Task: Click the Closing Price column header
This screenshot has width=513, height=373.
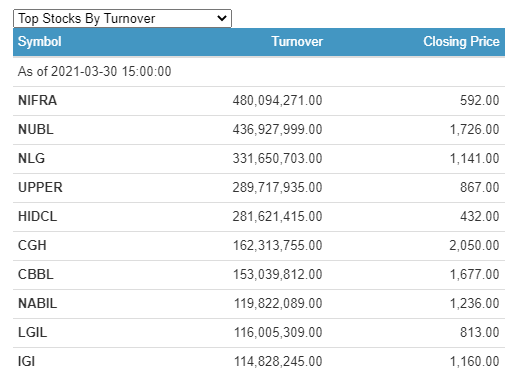Action: tap(461, 42)
